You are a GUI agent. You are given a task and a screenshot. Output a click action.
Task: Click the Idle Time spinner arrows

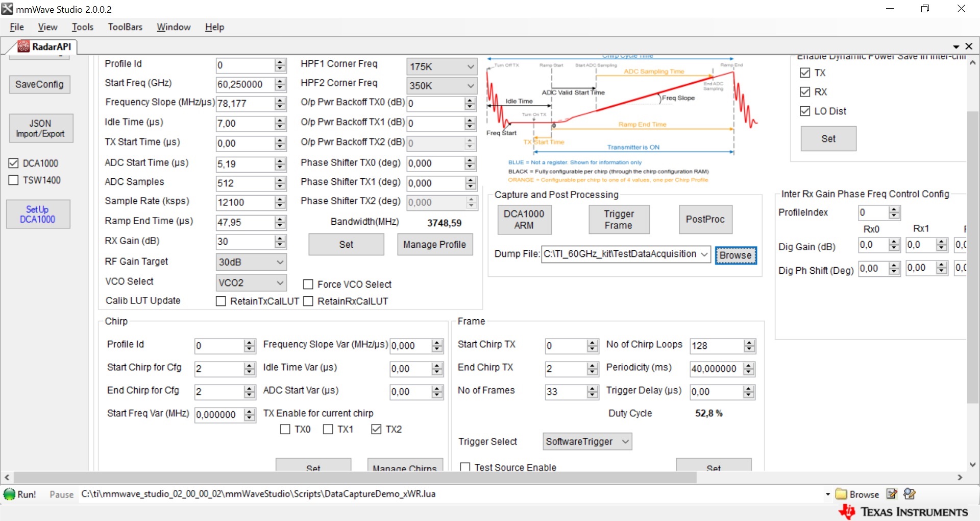[280, 124]
